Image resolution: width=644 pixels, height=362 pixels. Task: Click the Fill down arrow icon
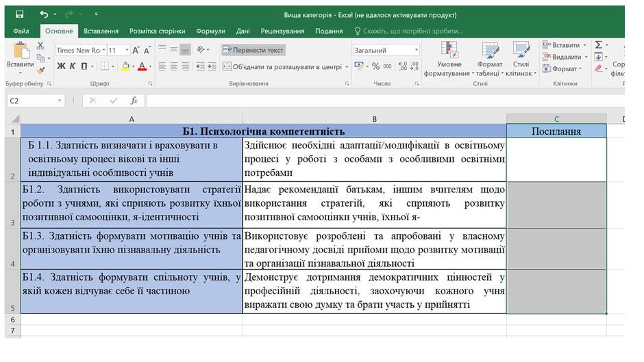pos(598,57)
